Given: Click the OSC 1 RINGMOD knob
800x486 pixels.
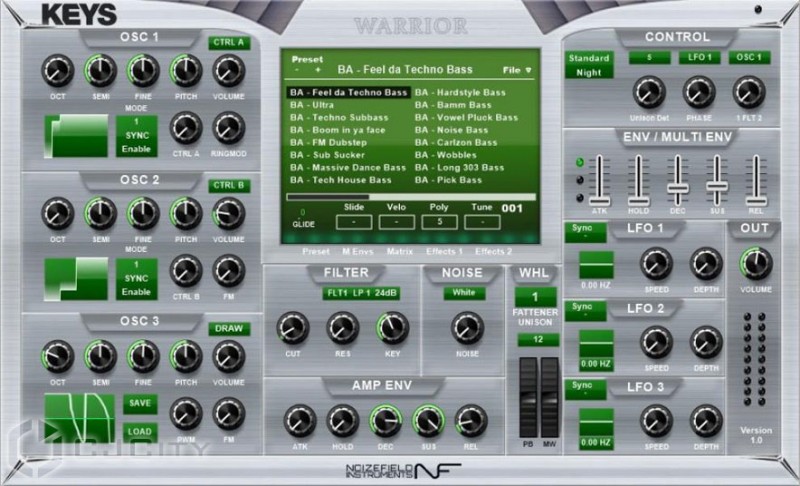Looking at the screenshot, I should pyautogui.click(x=229, y=128).
